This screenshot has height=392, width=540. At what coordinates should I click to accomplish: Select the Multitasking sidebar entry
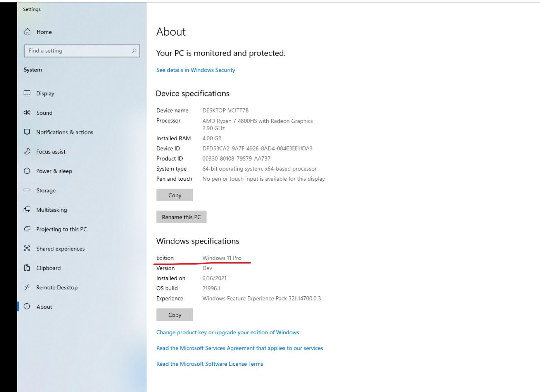pyautogui.click(x=51, y=210)
